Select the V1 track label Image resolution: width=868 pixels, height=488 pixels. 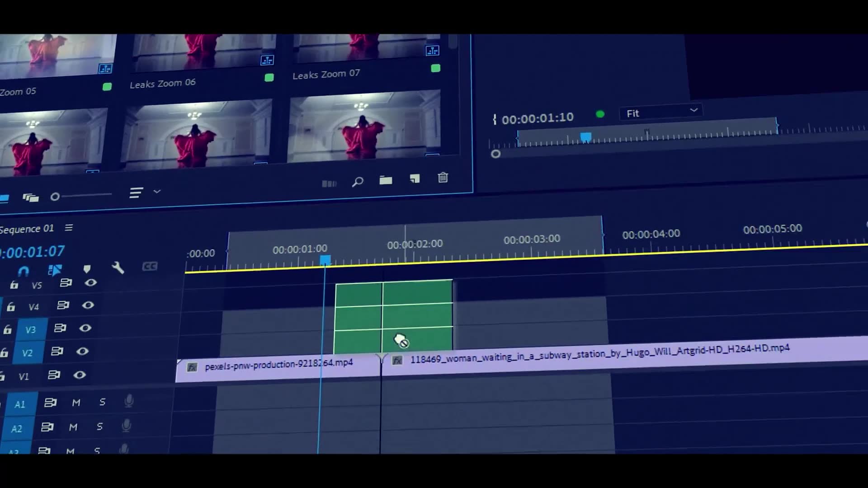24,376
